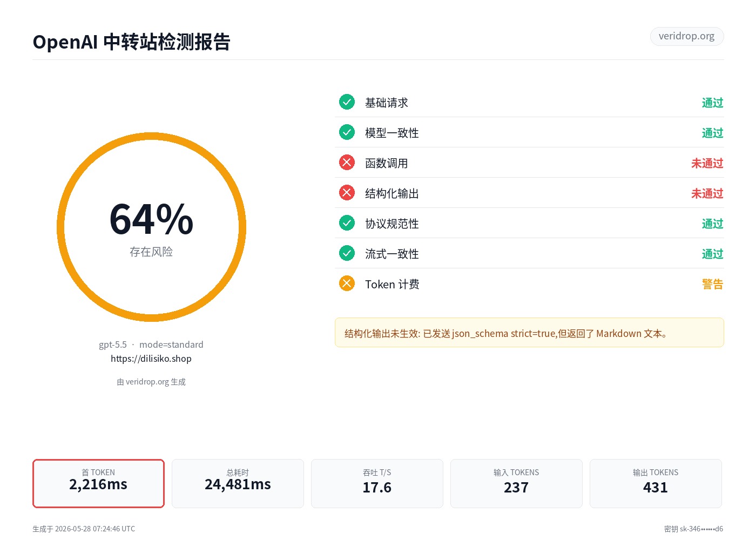Click the 警告 status for Token 计费
The image size is (756, 540).
pos(712,284)
